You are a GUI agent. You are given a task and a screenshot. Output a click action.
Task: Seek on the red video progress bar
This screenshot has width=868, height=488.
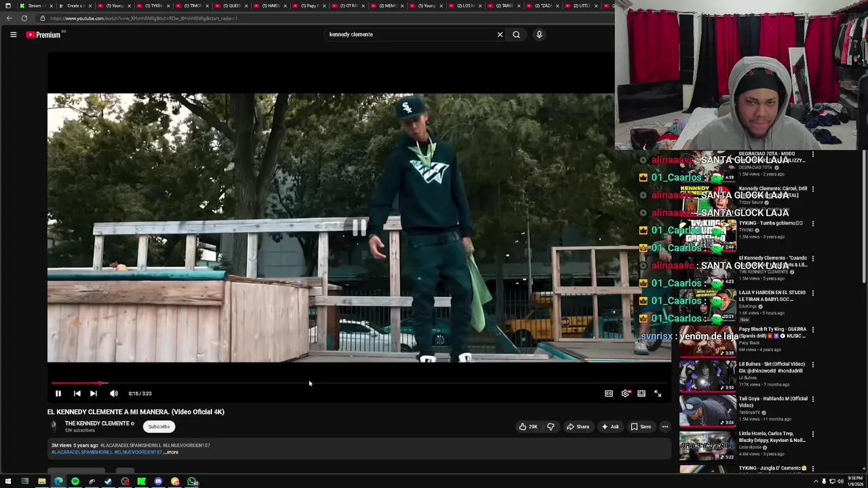359,383
